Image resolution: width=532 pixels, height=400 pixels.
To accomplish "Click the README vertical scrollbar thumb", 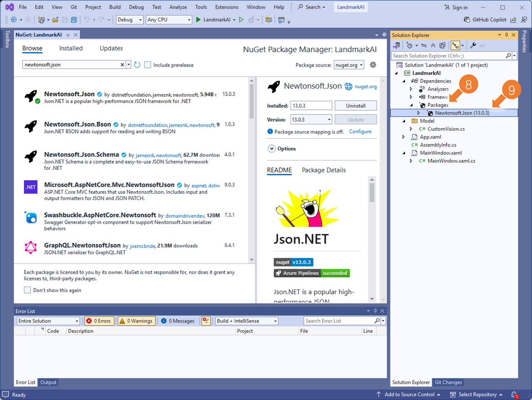I will coord(372,193).
